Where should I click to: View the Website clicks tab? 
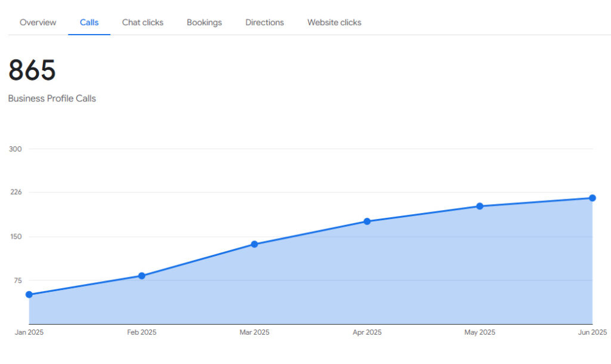(334, 23)
